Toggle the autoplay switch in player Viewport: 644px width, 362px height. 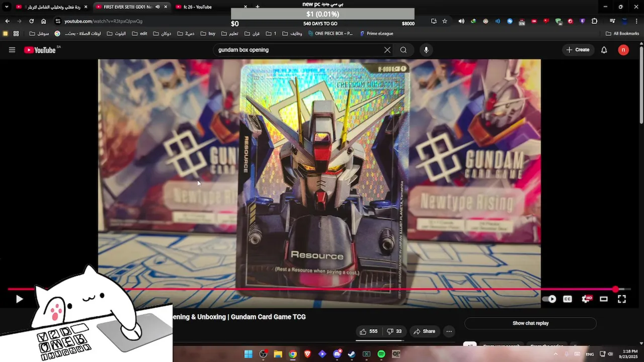pos(549,299)
